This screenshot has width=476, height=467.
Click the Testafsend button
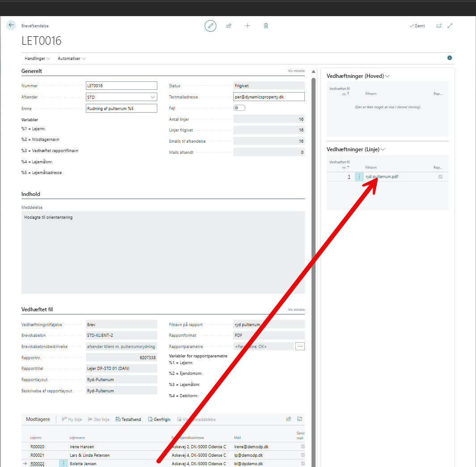coord(128,420)
